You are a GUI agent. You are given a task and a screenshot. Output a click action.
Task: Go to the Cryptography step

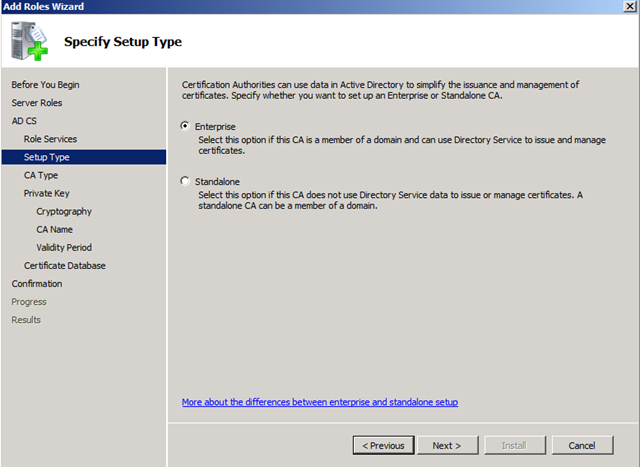tap(64, 211)
